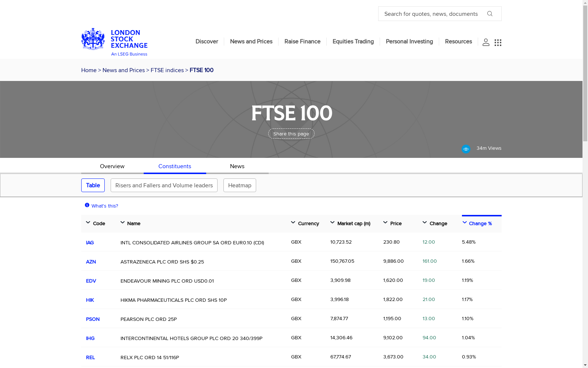The image size is (588, 368).
Task: Sort by Change % column chevron
Action: (x=465, y=223)
